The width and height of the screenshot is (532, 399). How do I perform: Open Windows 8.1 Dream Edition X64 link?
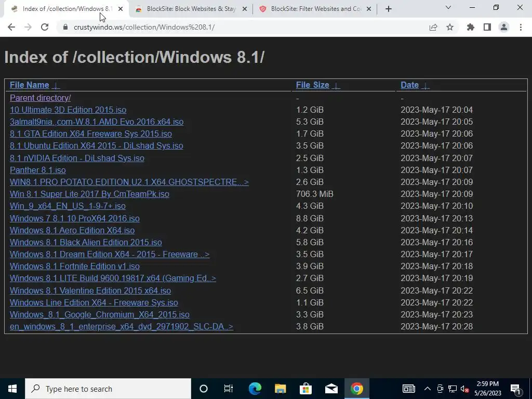click(110, 254)
